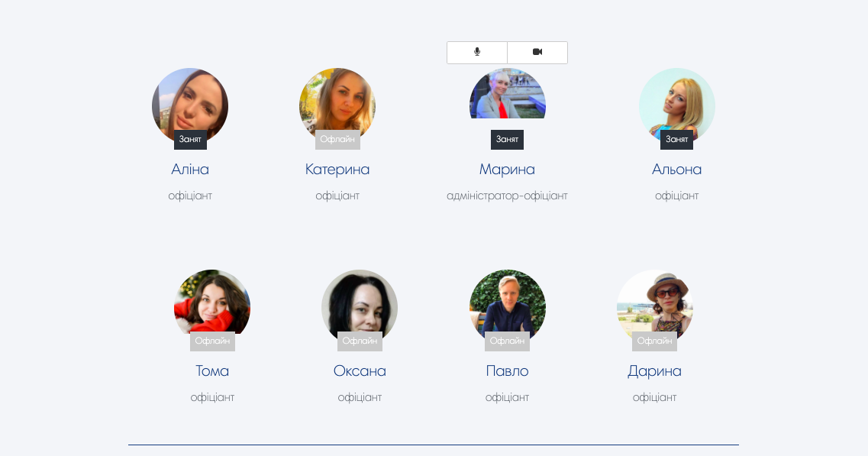Click the Павло name link

[x=507, y=370]
